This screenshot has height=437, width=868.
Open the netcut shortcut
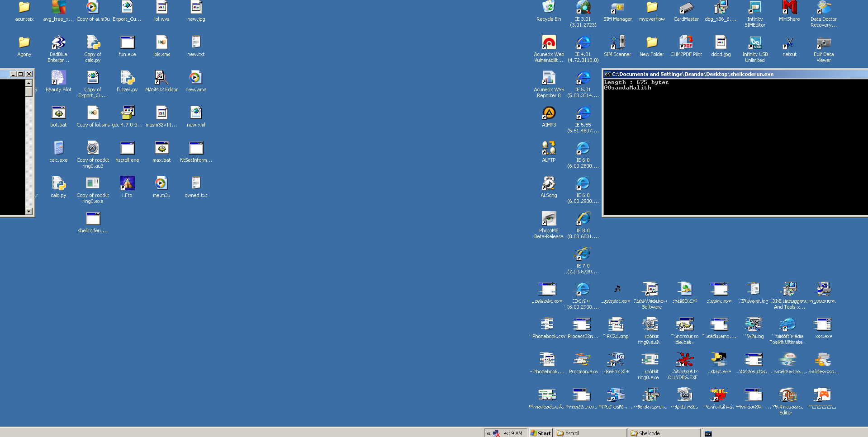789,43
